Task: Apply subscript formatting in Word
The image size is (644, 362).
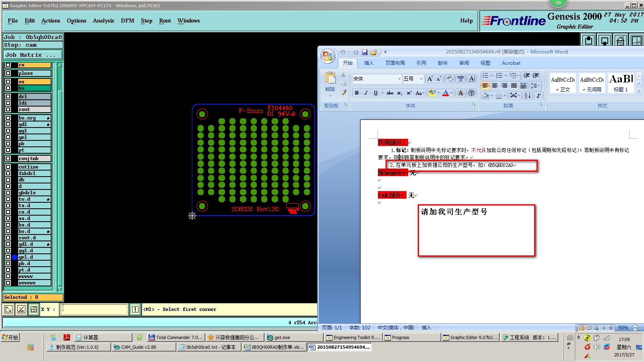Action: pyautogui.click(x=399, y=93)
